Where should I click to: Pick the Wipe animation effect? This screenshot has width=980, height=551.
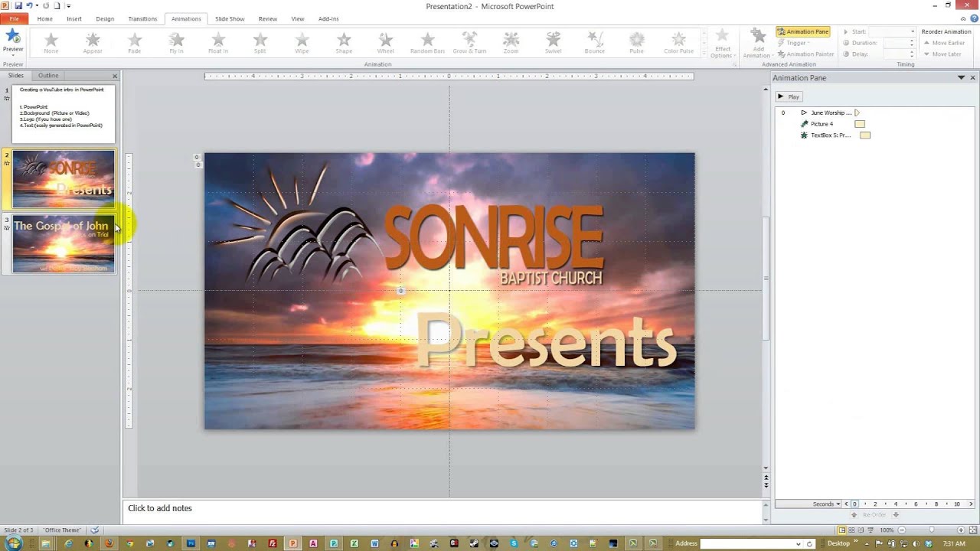pyautogui.click(x=302, y=43)
